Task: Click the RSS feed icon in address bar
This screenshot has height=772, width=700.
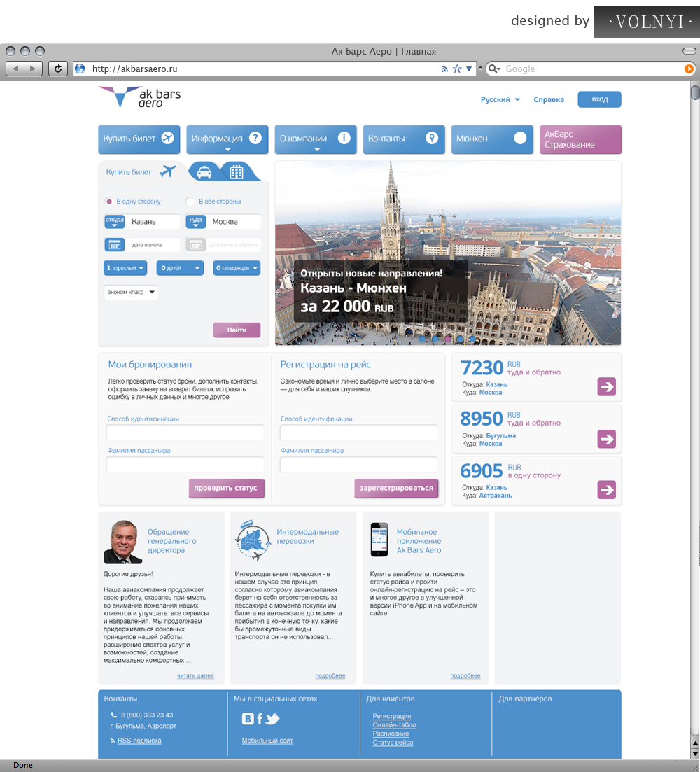Action: pos(444,69)
